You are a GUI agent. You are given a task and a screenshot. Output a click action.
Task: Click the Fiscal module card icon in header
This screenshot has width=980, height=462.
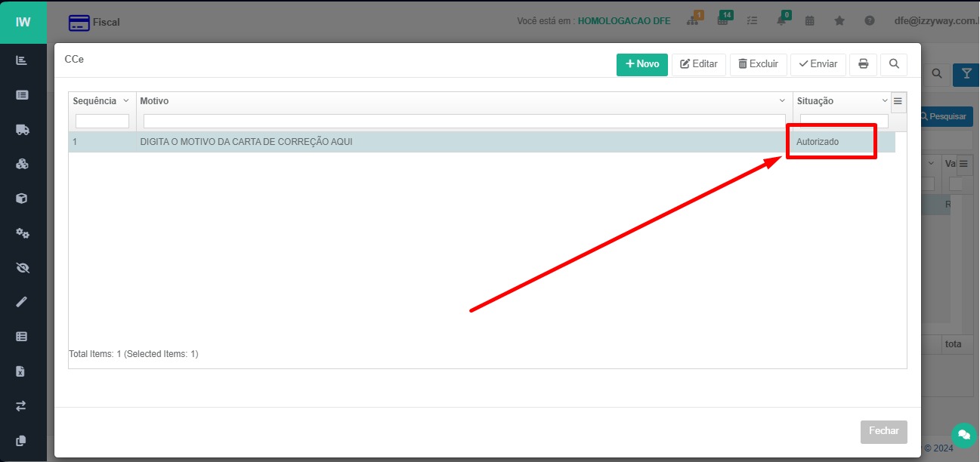(78, 23)
